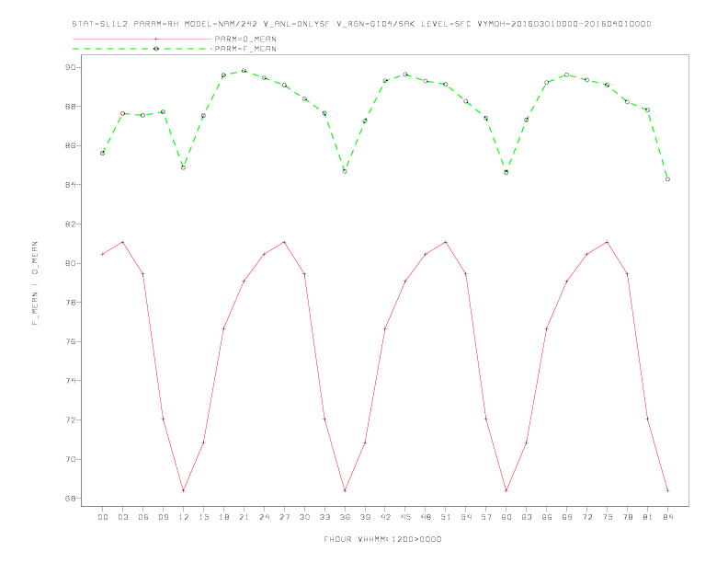This screenshot has height=563, width=728.
Task: Click the MODEL=NAM/242 header text
Action: click(x=221, y=24)
